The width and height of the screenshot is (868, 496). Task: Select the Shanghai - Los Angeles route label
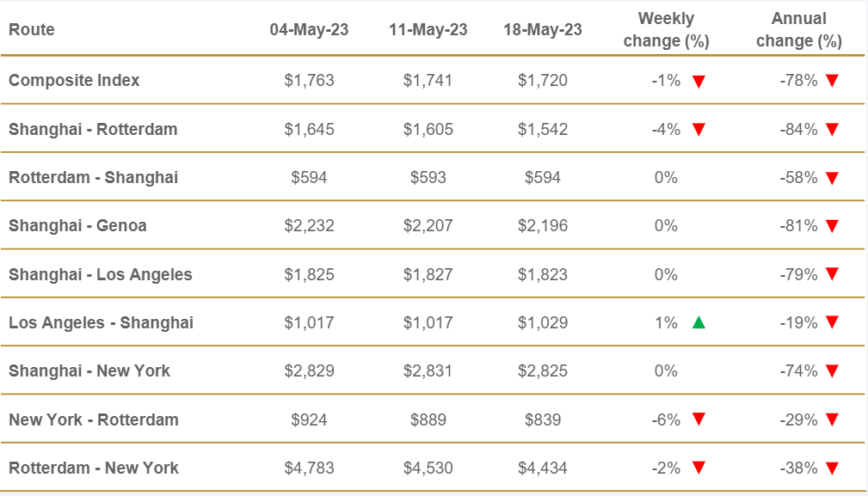point(101,275)
